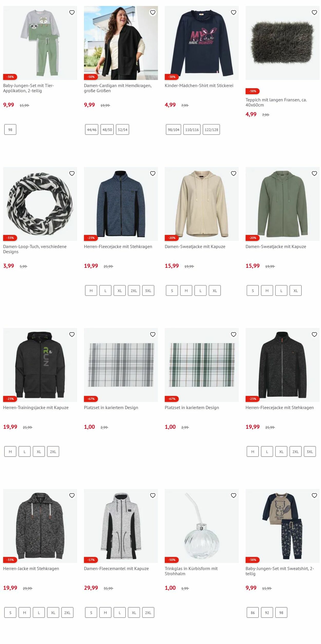This screenshot has width=321, height=644.
Task: Choose size 2XL for Herren-Trainingsjacke
Action: pyautogui.click(x=53, y=451)
